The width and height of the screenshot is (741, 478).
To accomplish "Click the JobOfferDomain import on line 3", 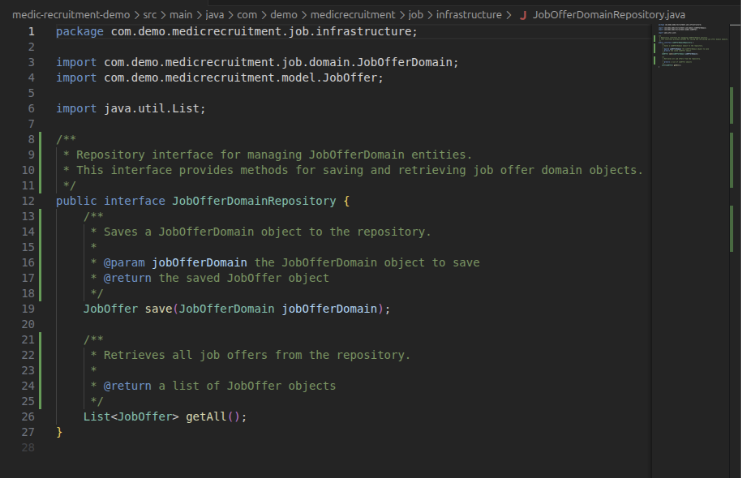I will pos(416,62).
